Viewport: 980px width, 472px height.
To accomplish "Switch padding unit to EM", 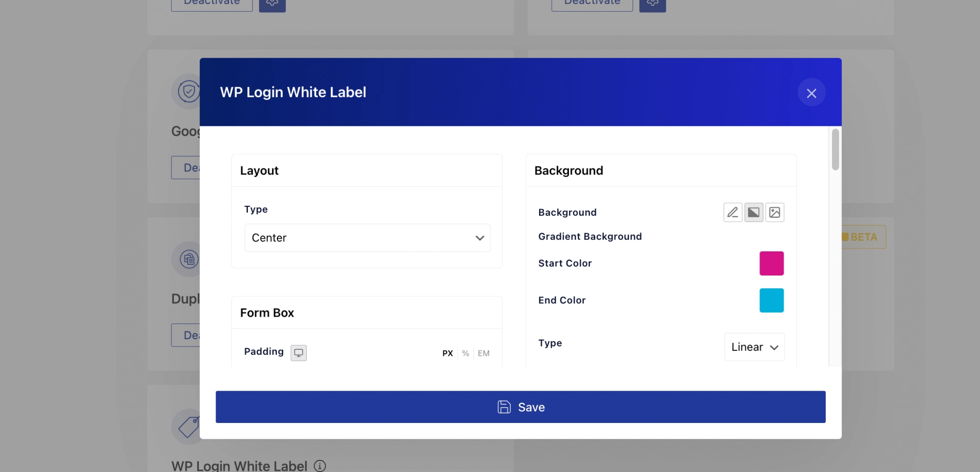I will tap(484, 353).
